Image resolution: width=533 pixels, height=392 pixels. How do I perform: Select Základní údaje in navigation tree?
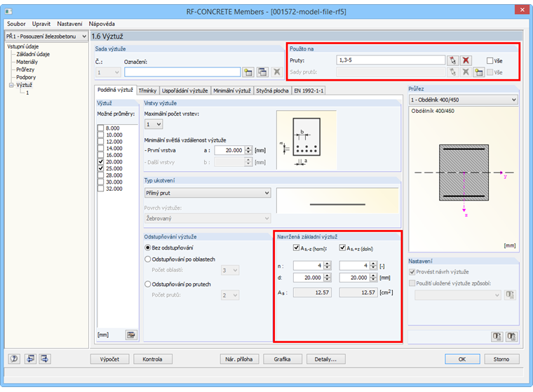click(x=33, y=54)
